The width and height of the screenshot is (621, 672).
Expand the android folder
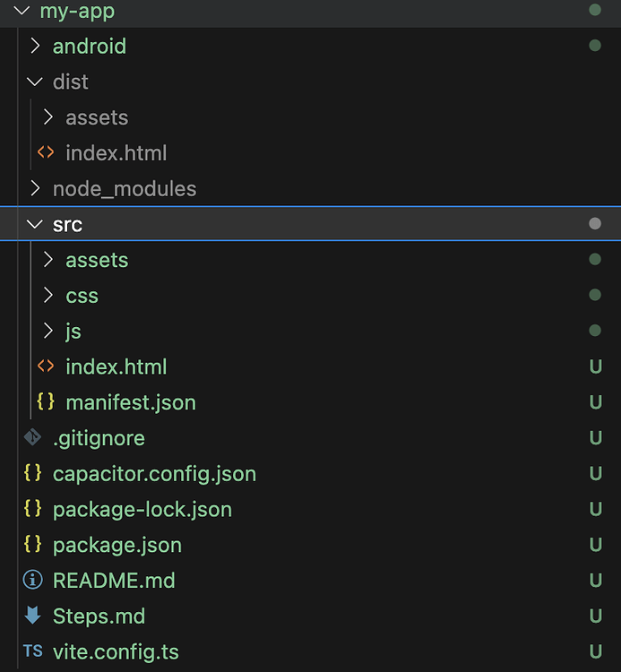click(x=35, y=46)
